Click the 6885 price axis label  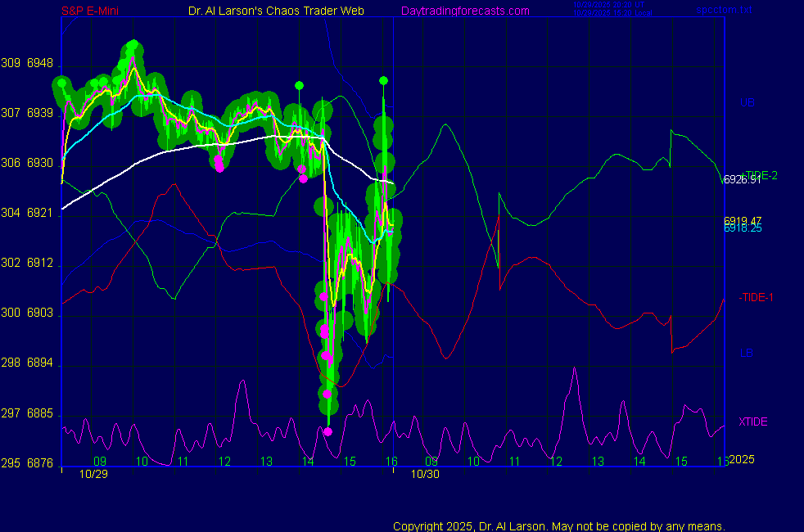40,413
